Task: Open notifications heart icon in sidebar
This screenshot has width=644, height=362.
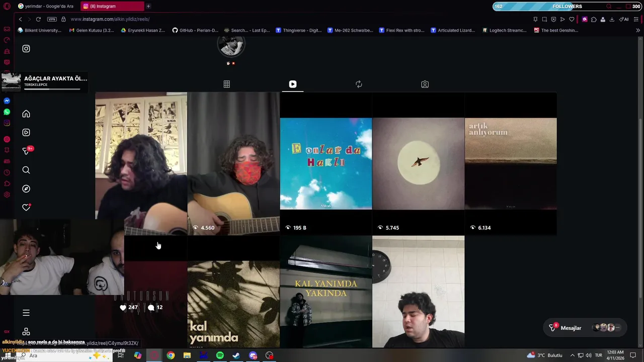Action: (26, 207)
